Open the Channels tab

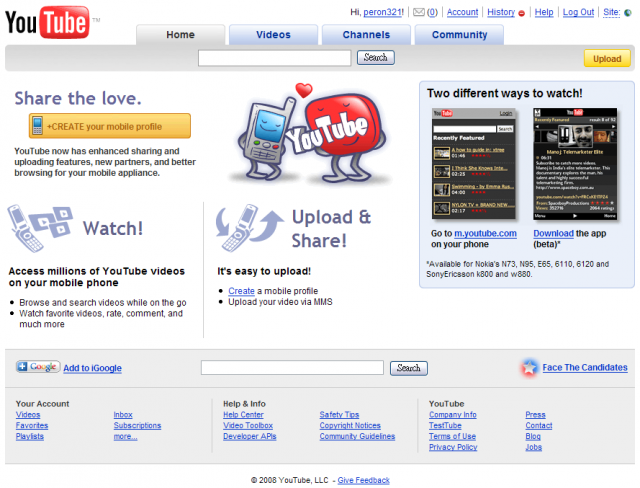[366, 35]
